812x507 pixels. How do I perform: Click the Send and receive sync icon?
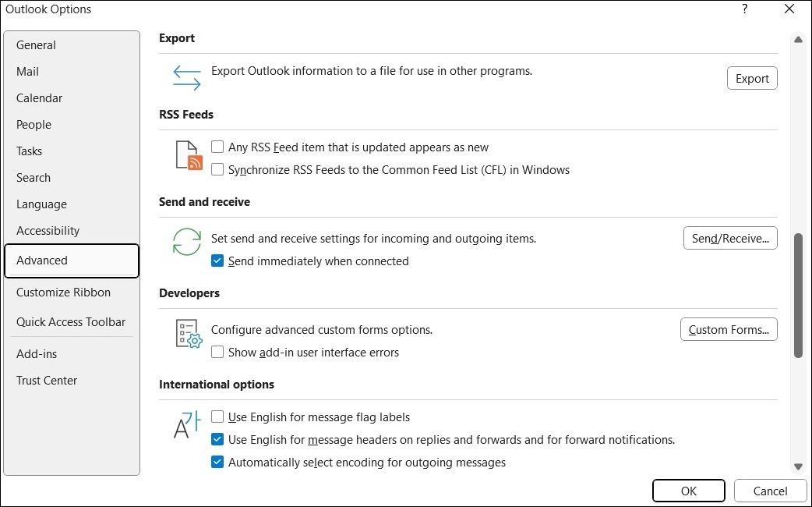186,242
